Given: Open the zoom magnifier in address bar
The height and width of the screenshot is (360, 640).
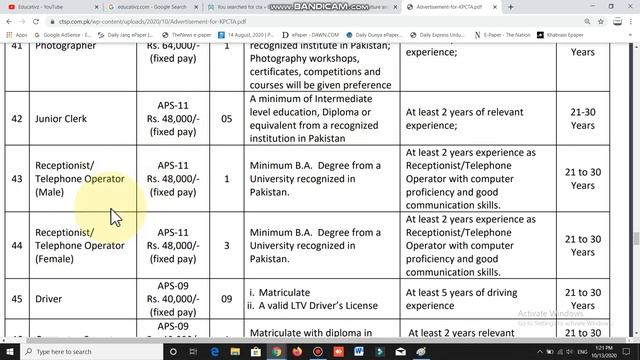Looking at the screenshot, I should pos(587,22).
